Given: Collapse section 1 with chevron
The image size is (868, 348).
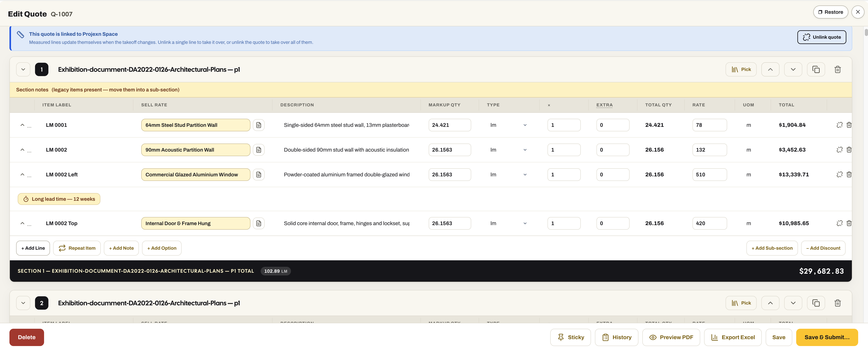Looking at the screenshot, I should point(23,69).
